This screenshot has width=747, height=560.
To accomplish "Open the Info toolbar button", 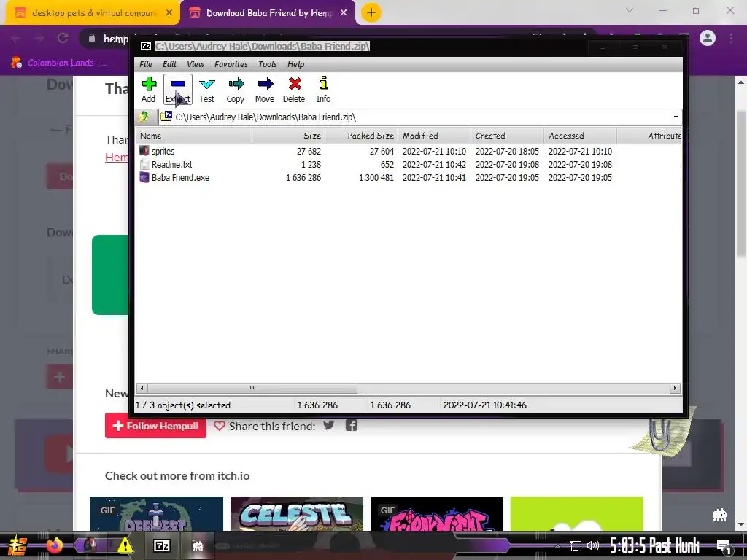I will [323, 90].
